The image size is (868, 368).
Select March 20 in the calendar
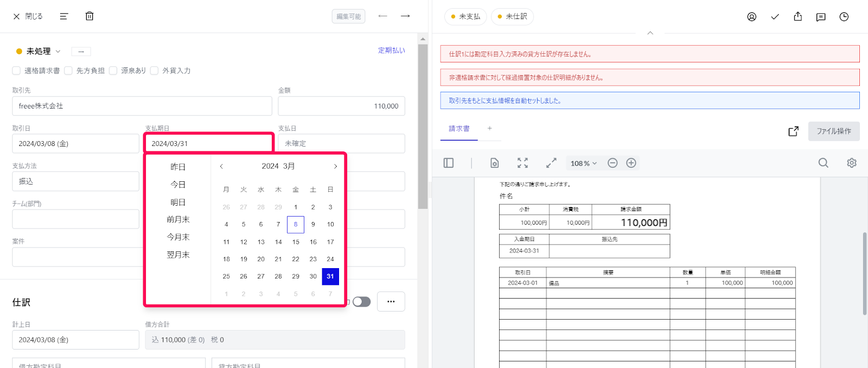click(261, 259)
